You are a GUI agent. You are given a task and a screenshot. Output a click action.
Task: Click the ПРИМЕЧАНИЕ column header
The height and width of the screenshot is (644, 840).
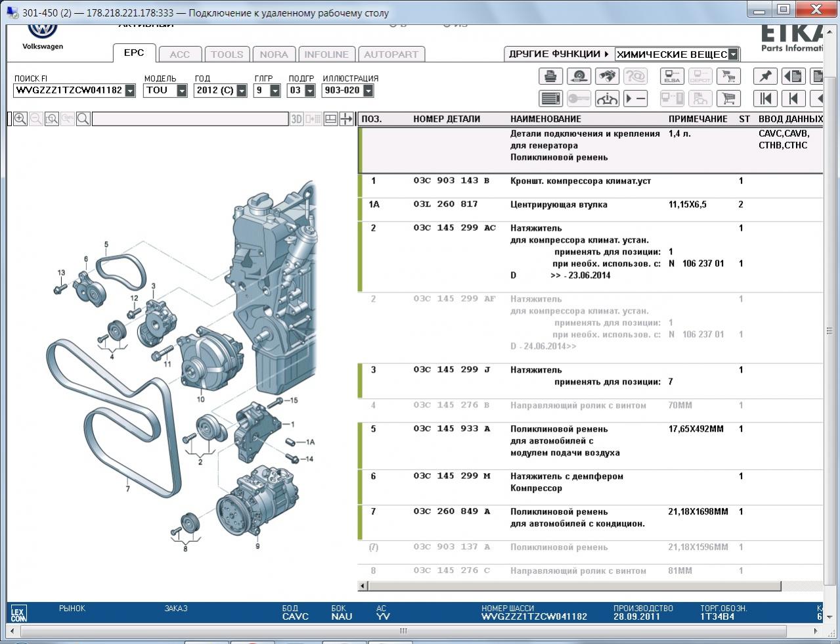click(698, 119)
